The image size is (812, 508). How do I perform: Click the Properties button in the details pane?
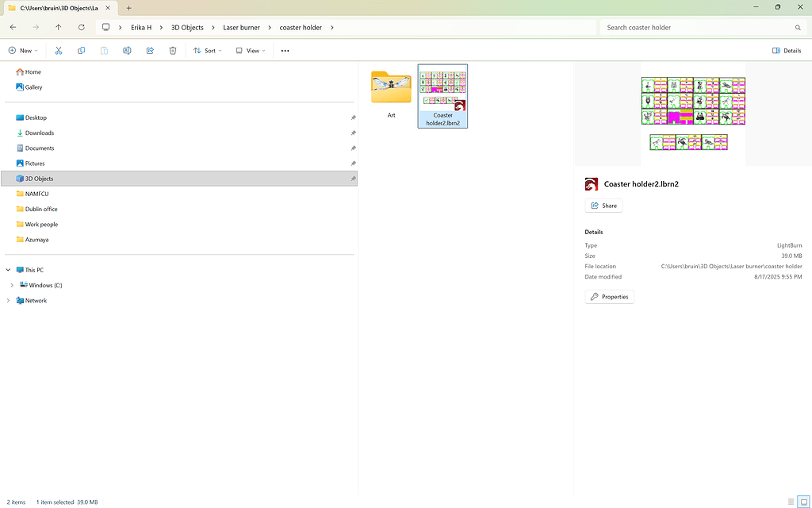(609, 296)
